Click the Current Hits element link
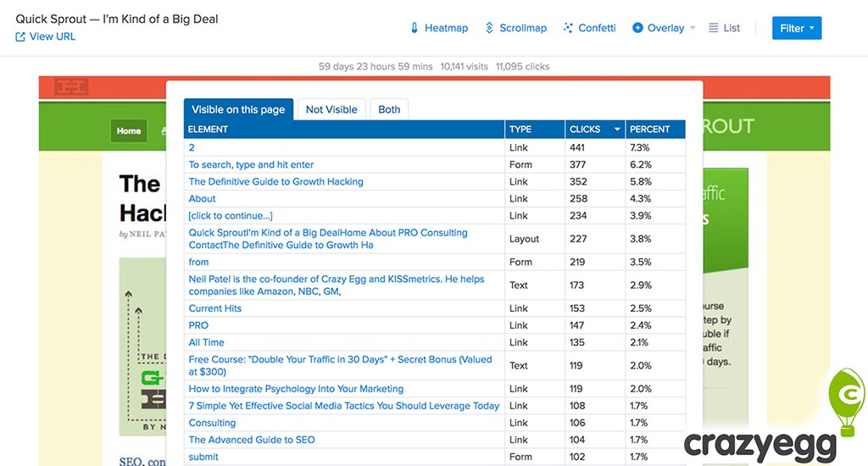Viewport: 868px width, 466px height. pyautogui.click(x=215, y=308)
